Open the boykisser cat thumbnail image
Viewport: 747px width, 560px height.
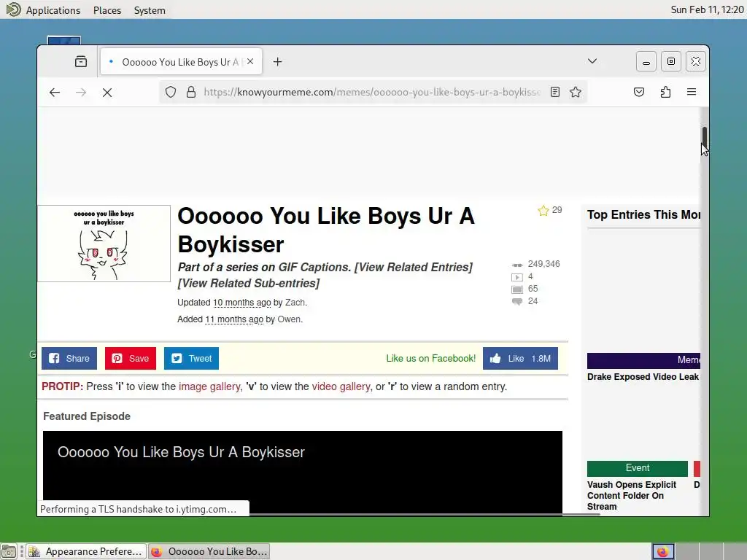point(104,244)
